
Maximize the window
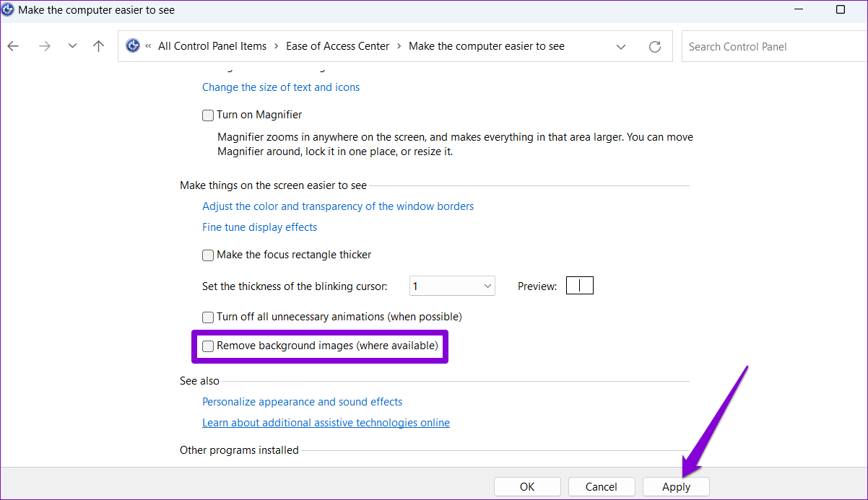[840, 10]
